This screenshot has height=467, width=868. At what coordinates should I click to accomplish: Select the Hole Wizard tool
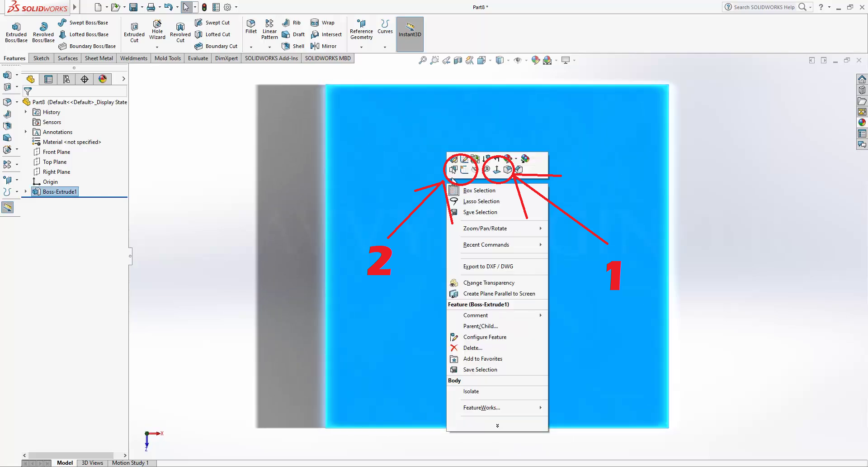click(x=157, y=29)
